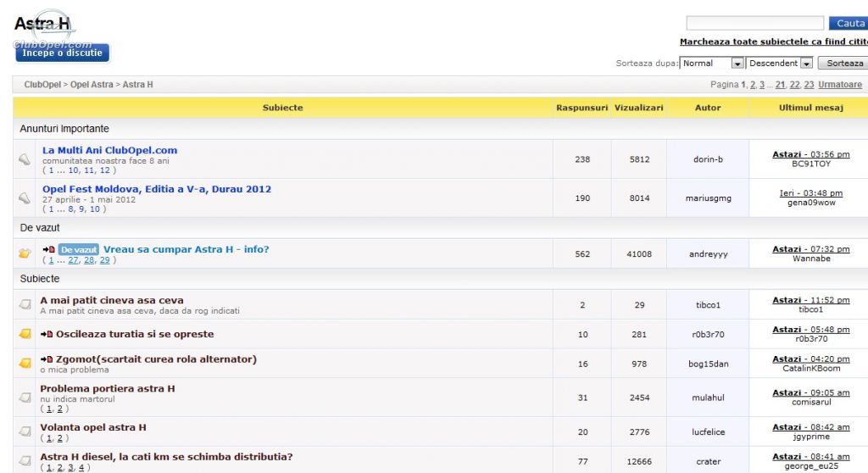Open Vreau sa cumpar Astra H thread

186,249
